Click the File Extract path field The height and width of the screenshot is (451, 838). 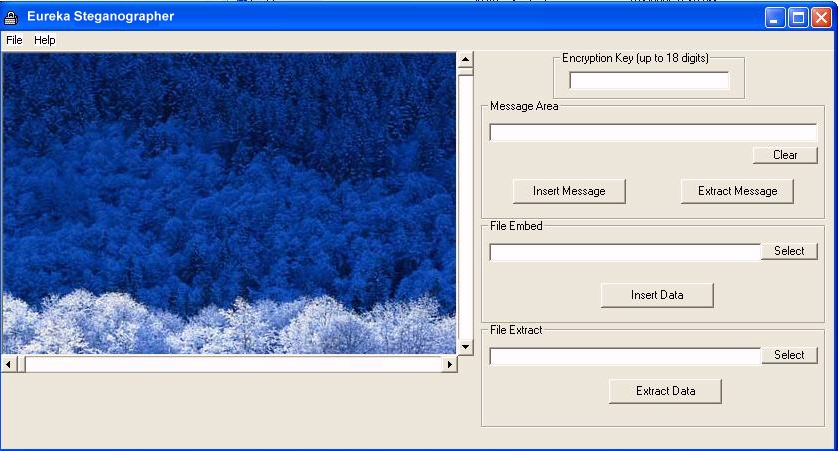tap(625, 356)
